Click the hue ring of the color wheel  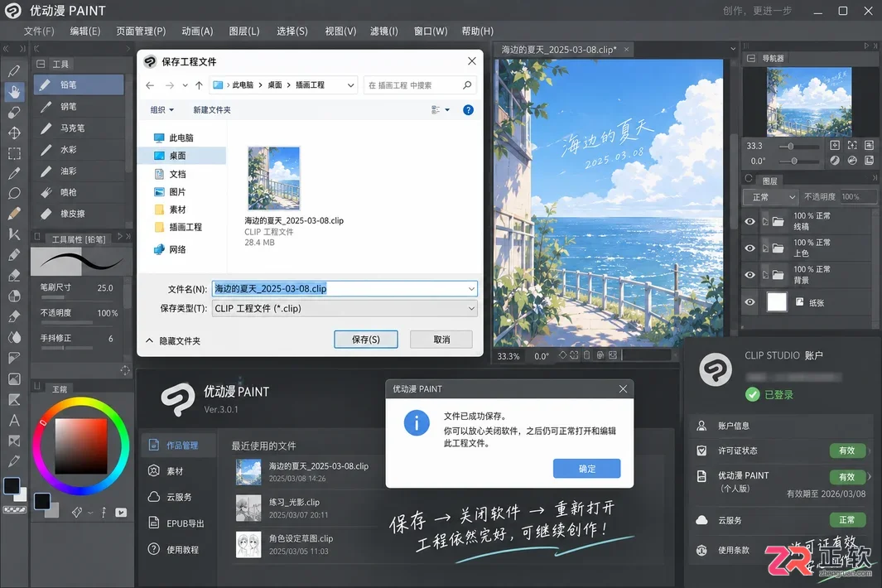coord(81,402)
